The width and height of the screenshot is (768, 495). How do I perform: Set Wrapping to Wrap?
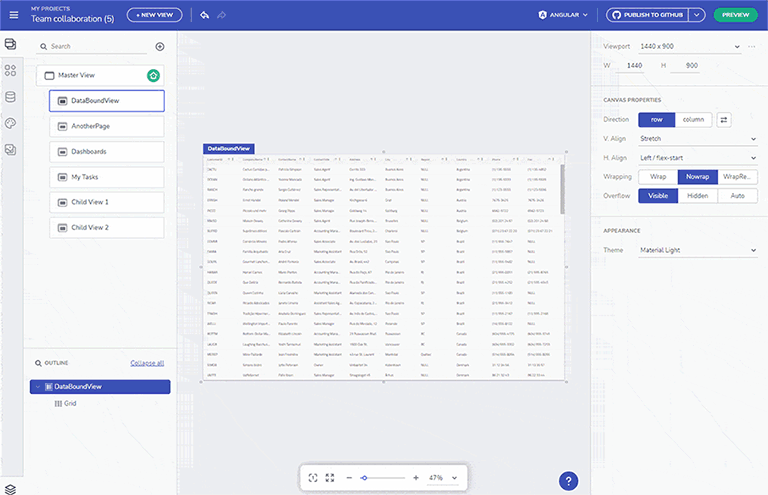(x=658, y=176)
